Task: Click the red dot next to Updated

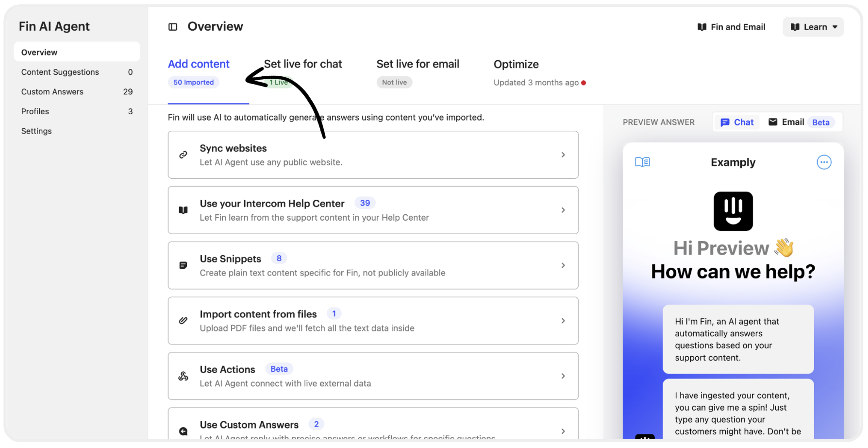Action: (x=584, y=83)
